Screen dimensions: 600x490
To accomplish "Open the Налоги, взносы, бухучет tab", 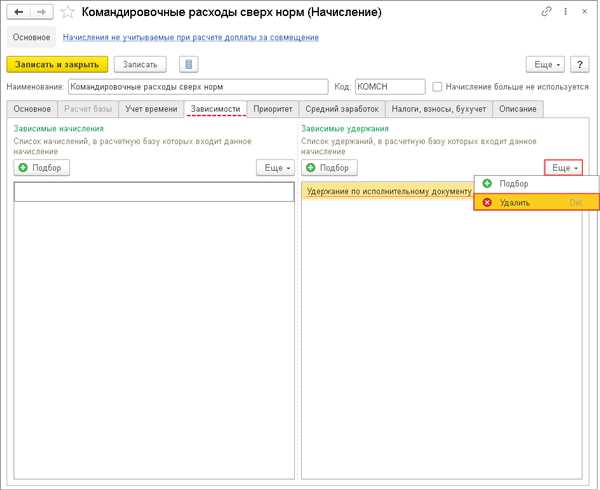I will coord(439,109).
